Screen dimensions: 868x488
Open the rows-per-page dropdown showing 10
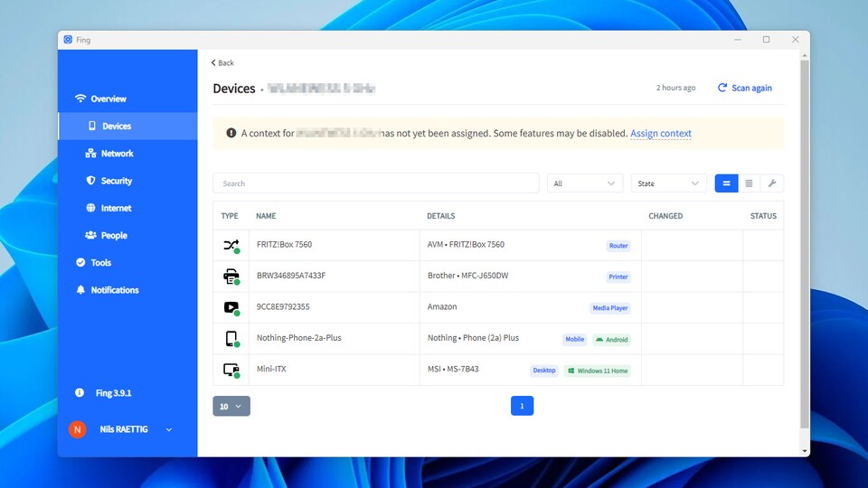tap(231, 406)
